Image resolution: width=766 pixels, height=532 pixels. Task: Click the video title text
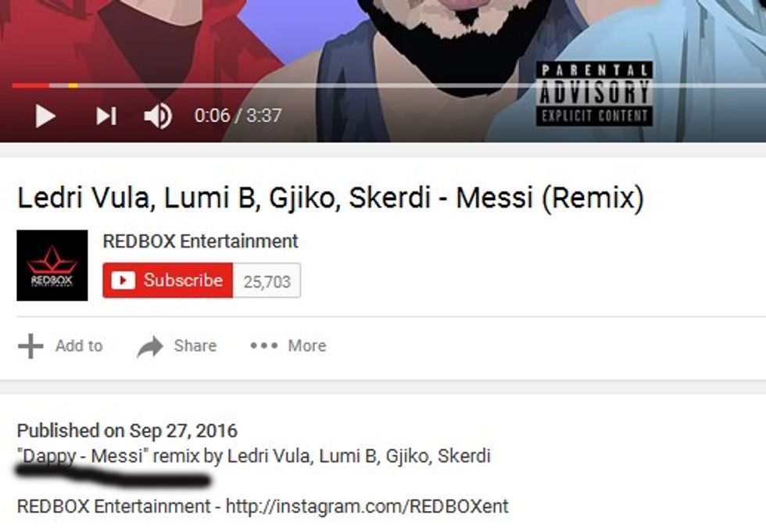pos(331,198)
